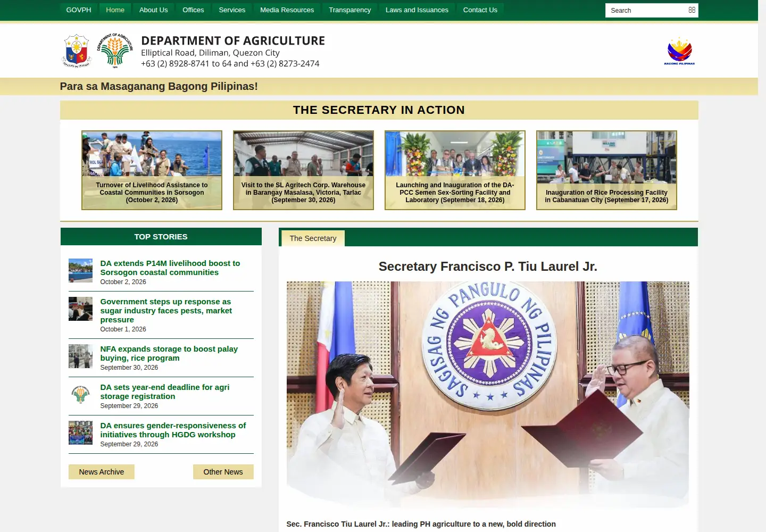Open the About Us menu

[153, 10]
